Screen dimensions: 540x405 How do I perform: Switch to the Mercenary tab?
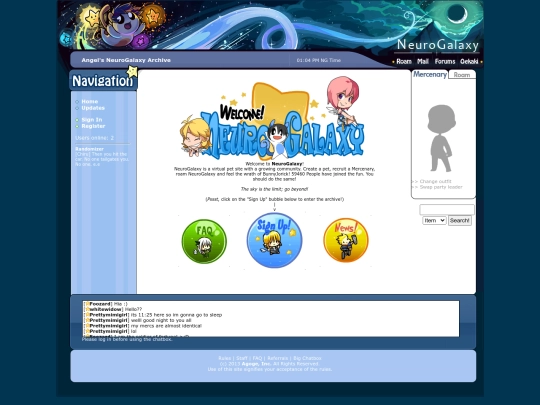pyautogui.click(x=429, y=74)
